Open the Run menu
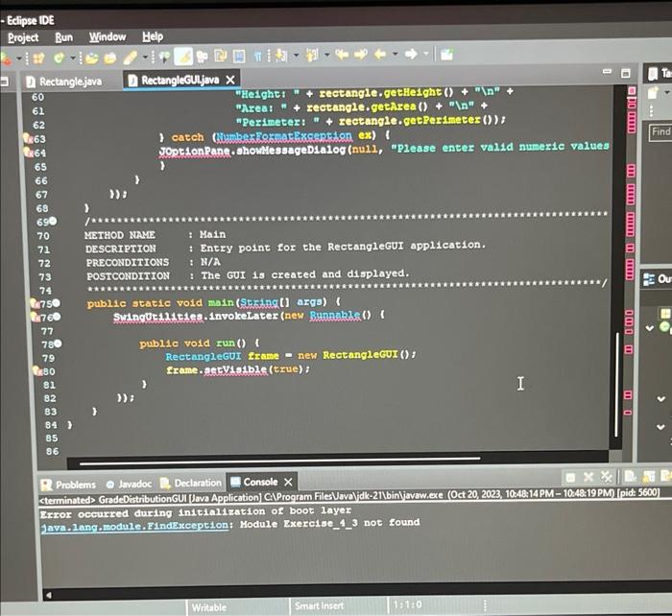The image size is (672, 616). [64, 37]
